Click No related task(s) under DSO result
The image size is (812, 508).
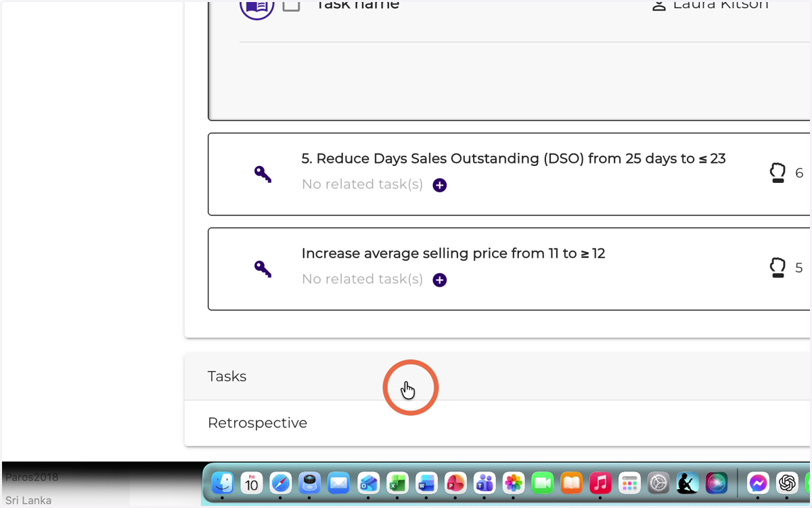pyautogui.click(x=362, y=184)
